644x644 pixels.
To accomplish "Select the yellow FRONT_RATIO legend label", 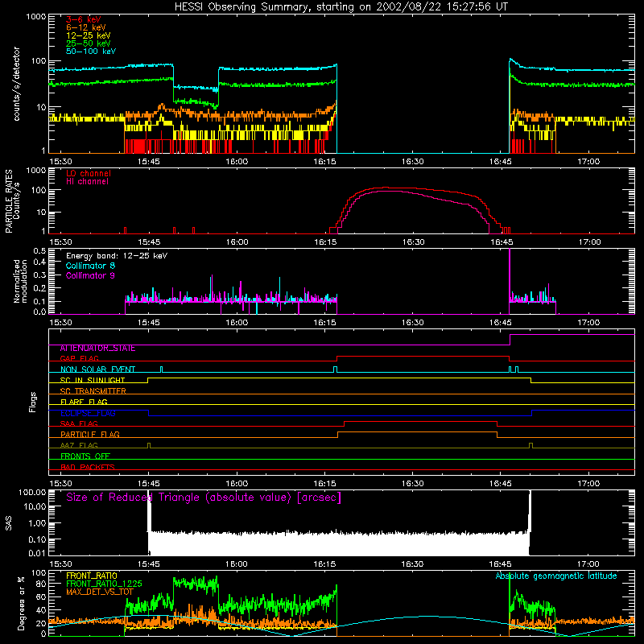I will coord(92,576).
